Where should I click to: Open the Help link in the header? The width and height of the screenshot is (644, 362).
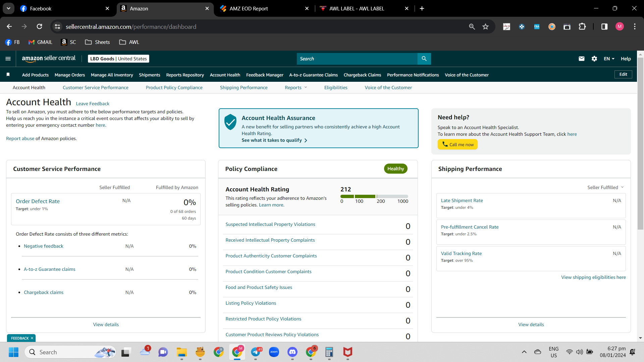coord(626,59)
